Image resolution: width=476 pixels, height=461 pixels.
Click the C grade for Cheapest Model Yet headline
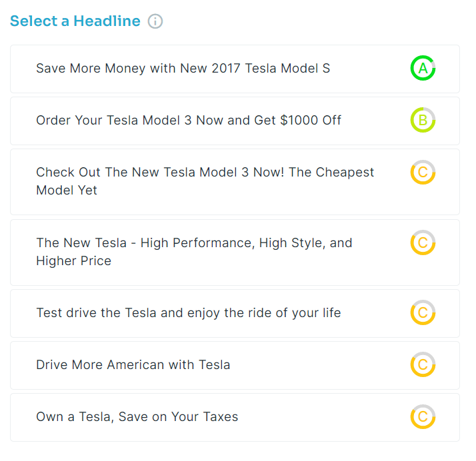click(423, 172)
